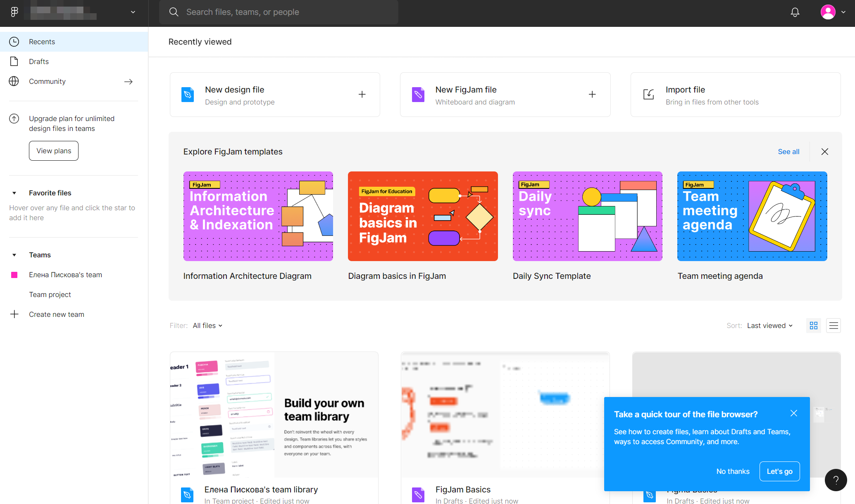Collapse the Favorite files section
This screenshot has height=504, width=855.
(14, 193)
